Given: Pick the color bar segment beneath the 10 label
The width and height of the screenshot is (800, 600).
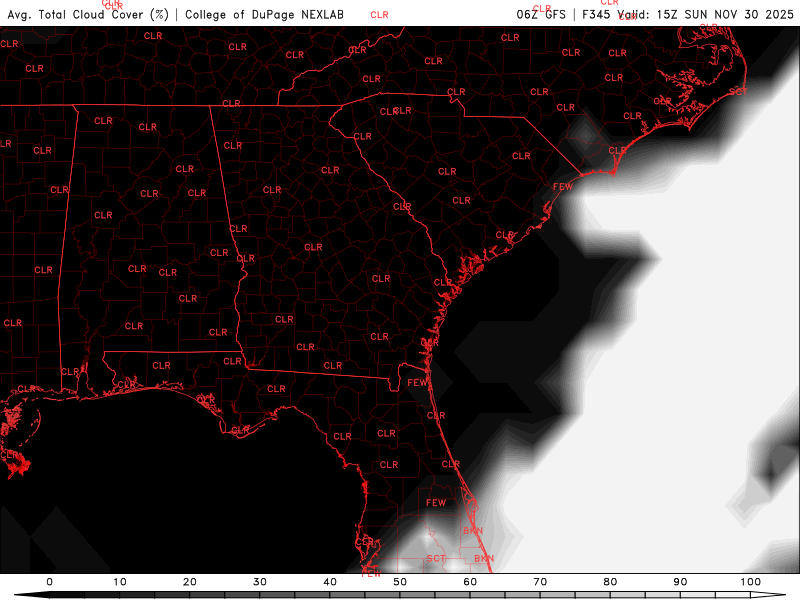Looking at the screenshot, I should tap(137, 595).
